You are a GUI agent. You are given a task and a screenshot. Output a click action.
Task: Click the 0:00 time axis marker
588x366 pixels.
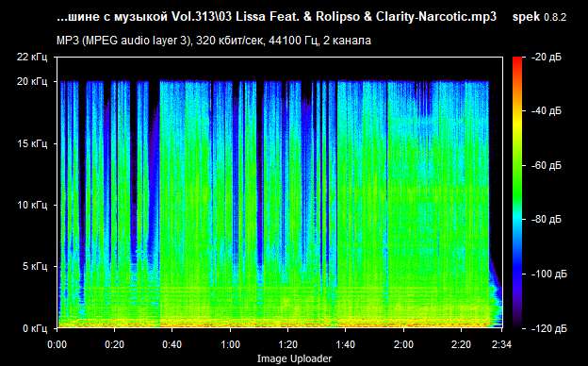pyautogui.click(x=57, y=344)
